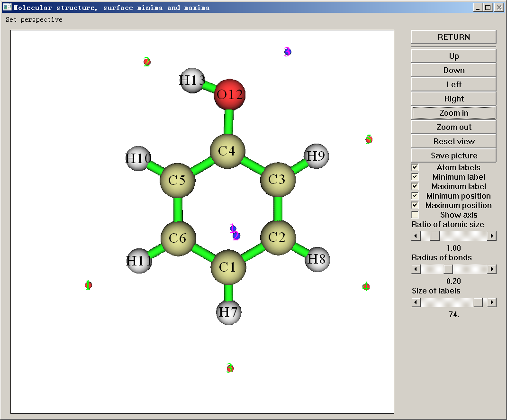Click red surface maximum point 4
This screenshot has height=420, width=507.
click(366, 286)
